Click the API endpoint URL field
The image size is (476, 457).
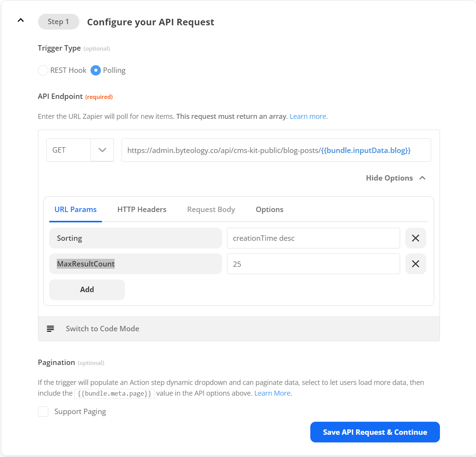(276, 150)
